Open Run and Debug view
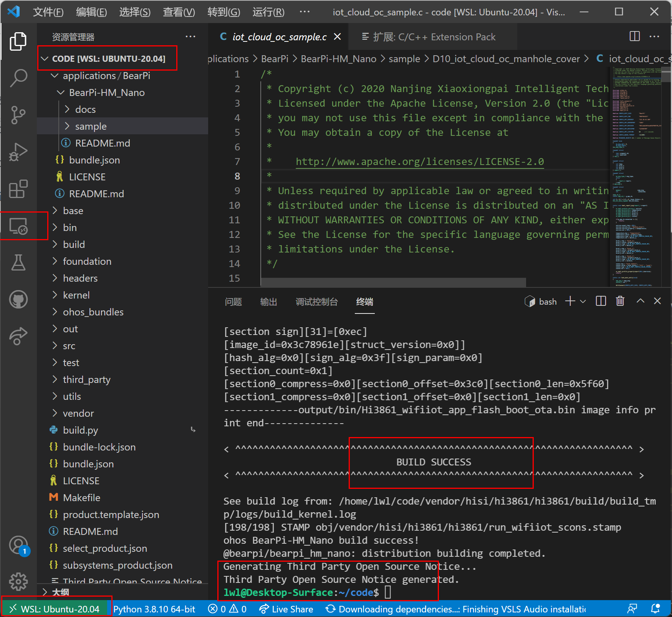This screenshot has height=617, width=672. 18,152
